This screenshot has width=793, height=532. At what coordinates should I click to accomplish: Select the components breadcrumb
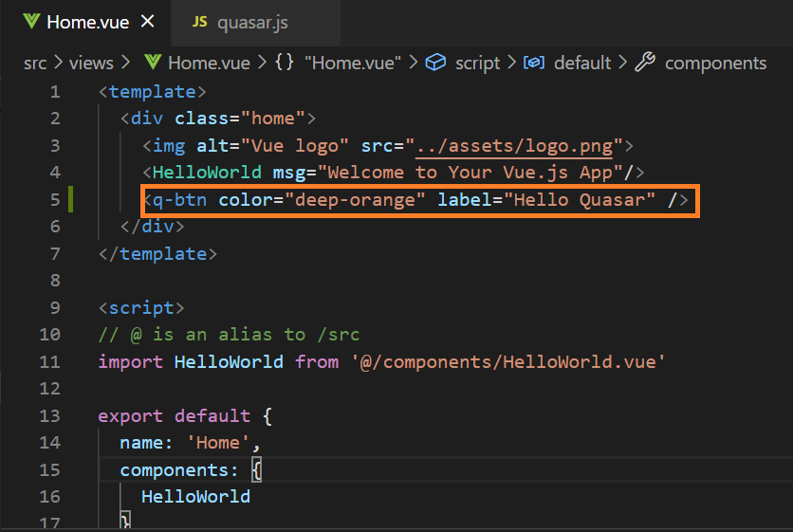coord(715,64)
